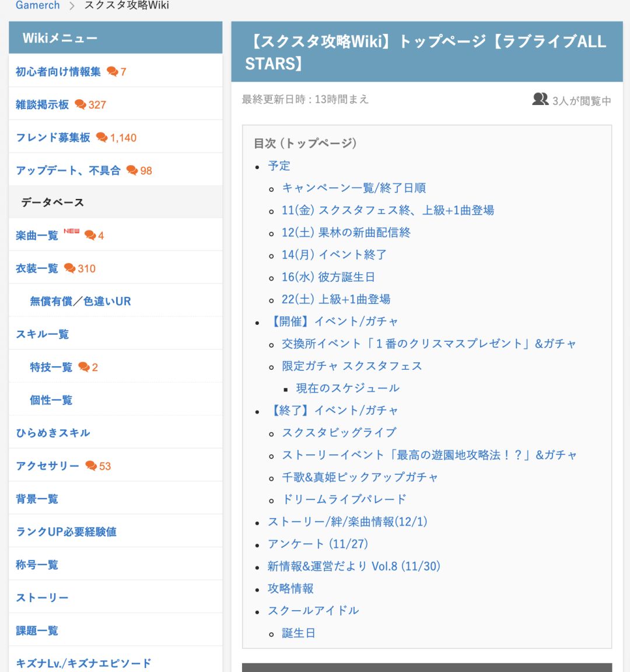Open comment icon beside 衣装一覧

coord(69,268)
